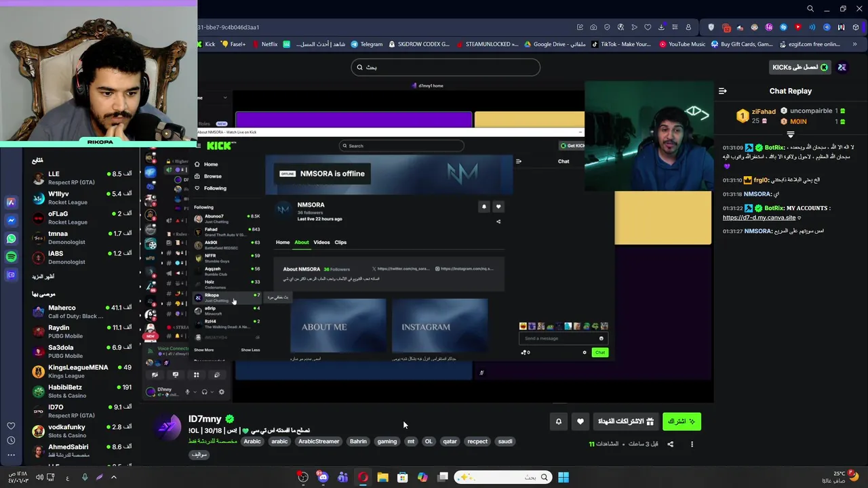Click the translate page icon in address bar
This screenshot has height=488, width=868.
pyautogui.click(x=620, y=27)
